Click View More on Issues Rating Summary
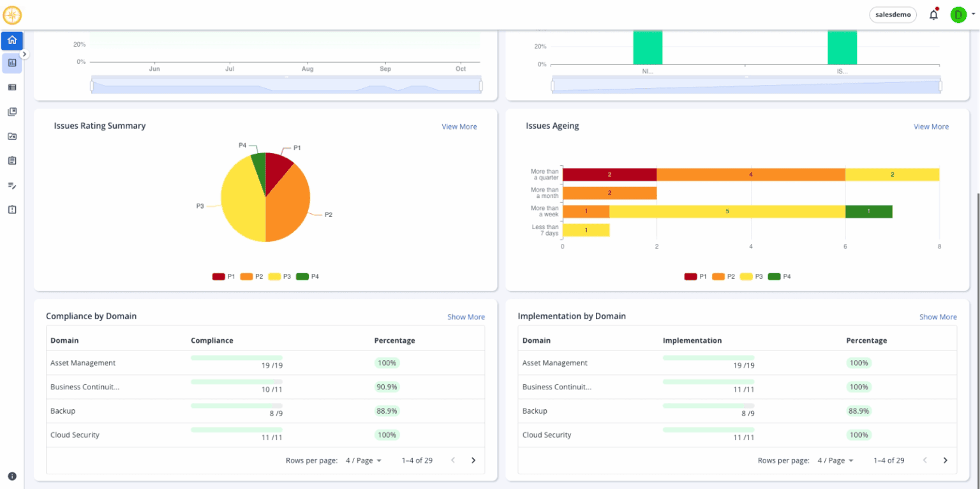 [459, 126]
